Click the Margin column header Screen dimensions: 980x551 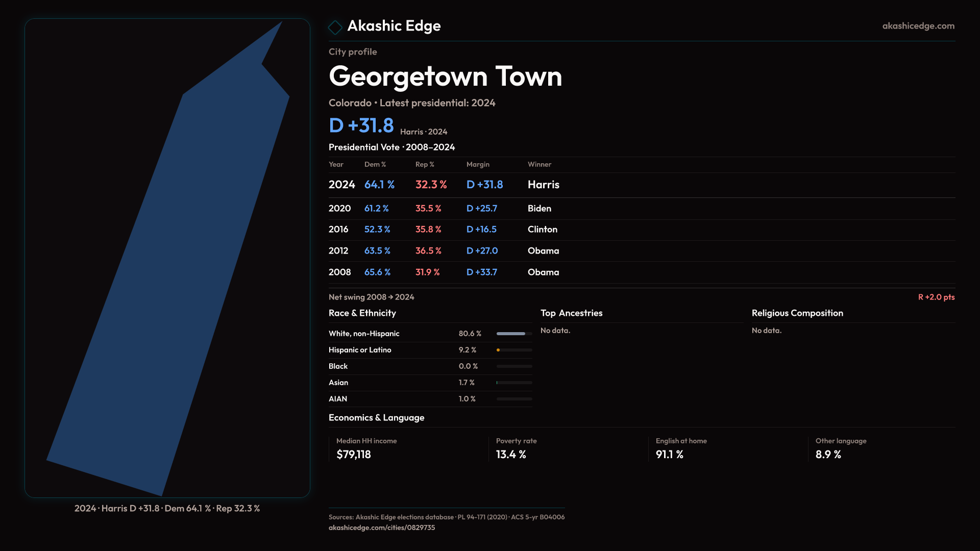click(478, 164)
